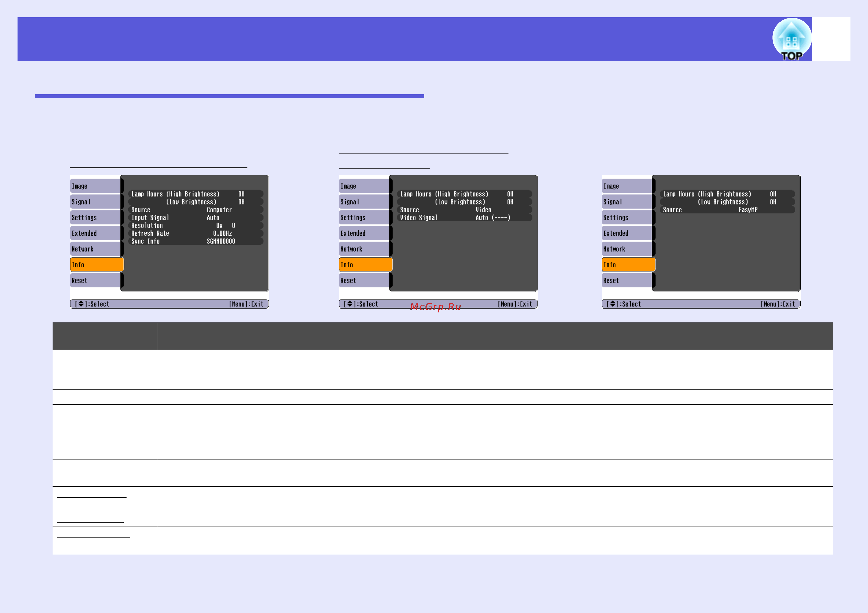Open Settings in the Video-source menu

(364, 217)
